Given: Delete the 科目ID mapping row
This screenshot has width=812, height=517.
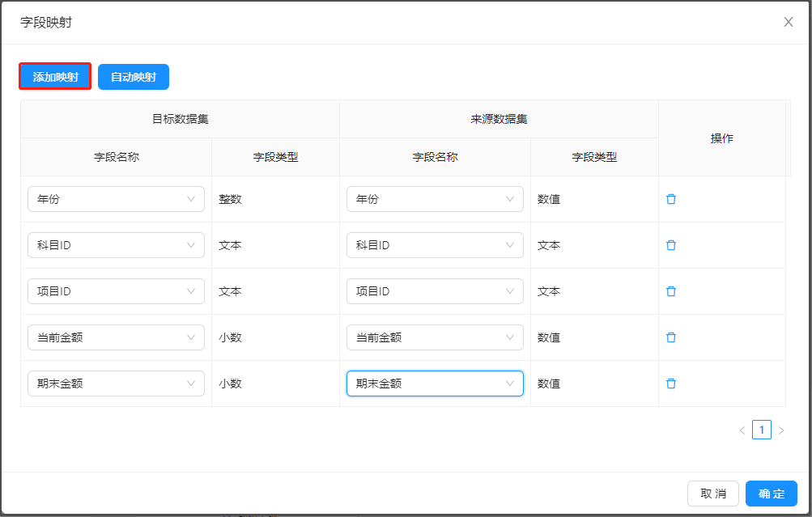Looking at the screenshot, I should click(x=670, y=245).
